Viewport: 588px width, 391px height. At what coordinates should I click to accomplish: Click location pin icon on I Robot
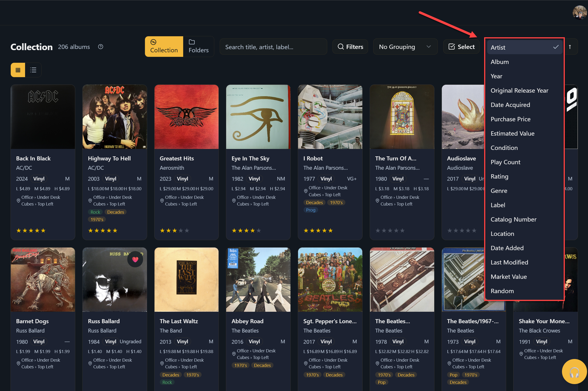(x=306, y=191)
